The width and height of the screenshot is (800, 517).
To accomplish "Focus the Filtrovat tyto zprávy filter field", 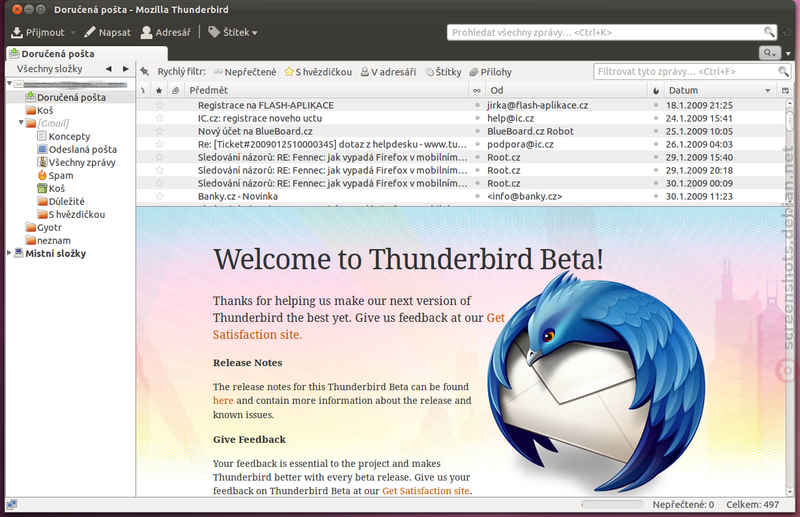I will click(691, 71).
